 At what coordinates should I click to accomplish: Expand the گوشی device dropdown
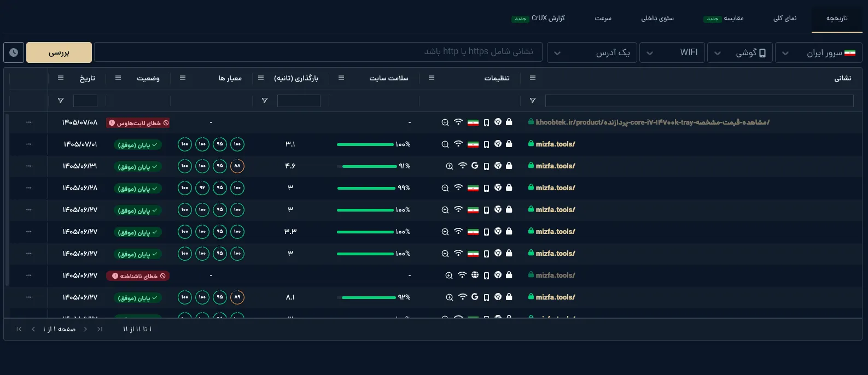click(740, 52)
